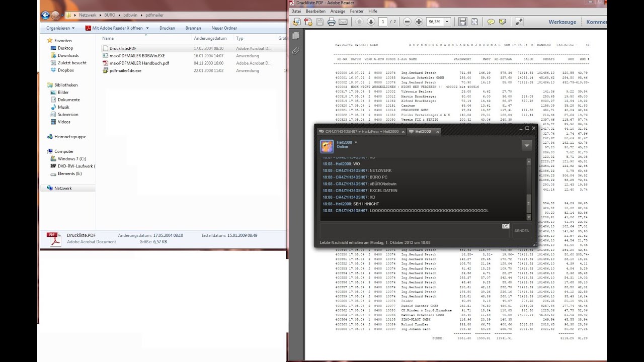644x362 pixels.
Task: Open the Hilfe menu in Adobe Reader
Action: [373, 11]
